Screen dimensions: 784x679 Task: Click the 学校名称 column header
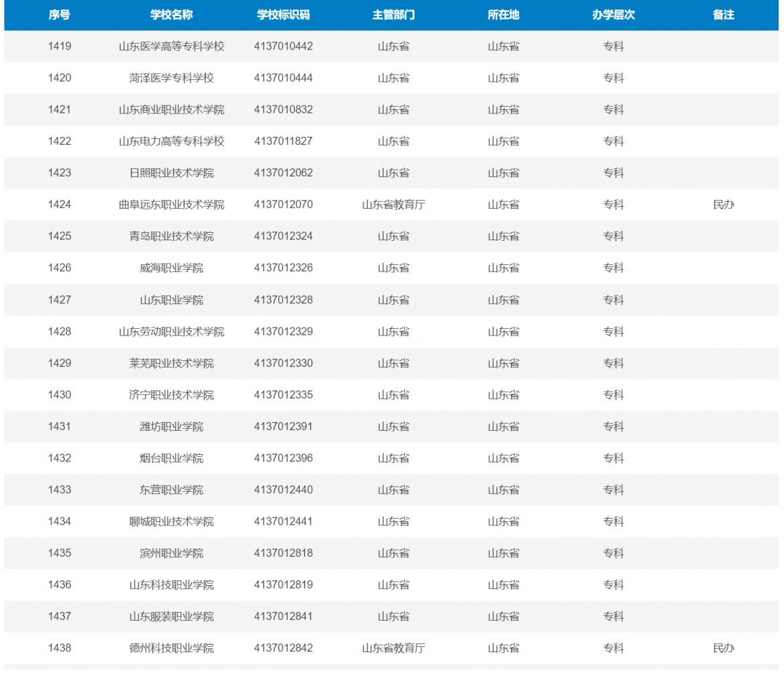[172, 15]
